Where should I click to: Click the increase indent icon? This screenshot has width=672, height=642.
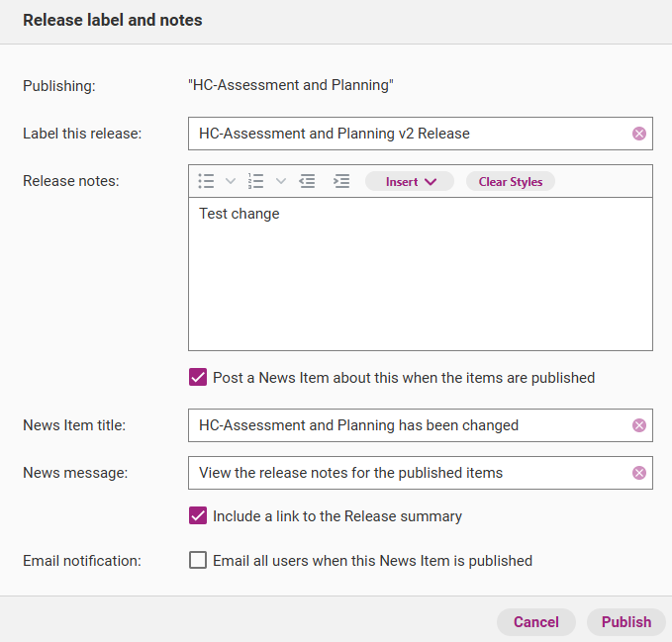(341, 181)
